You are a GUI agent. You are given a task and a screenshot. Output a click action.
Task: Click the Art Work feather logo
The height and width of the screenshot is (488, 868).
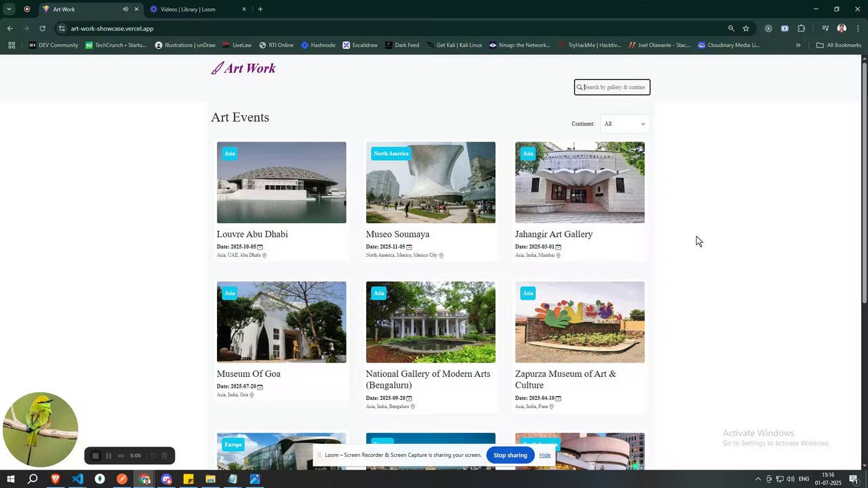[x=243, y=68]
